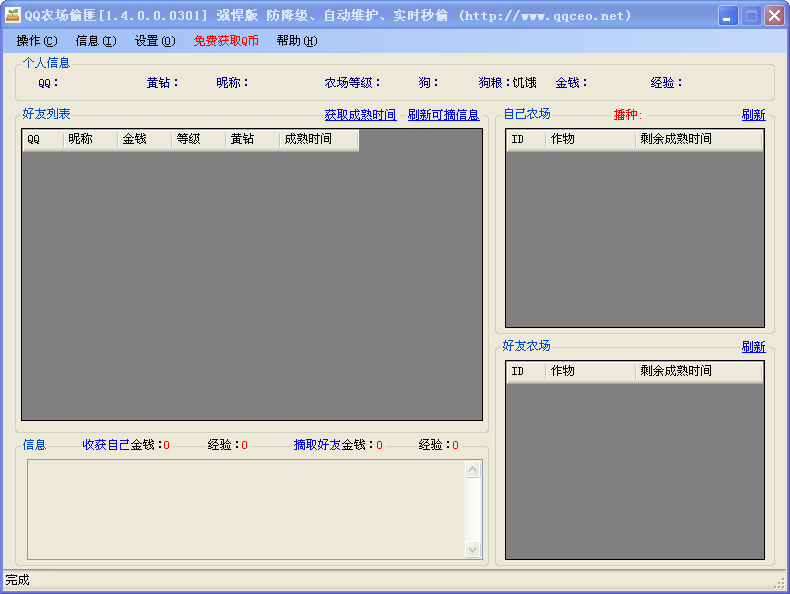
Task: Click inside the 信息 log text box
Action: click(x=247, y=509)
